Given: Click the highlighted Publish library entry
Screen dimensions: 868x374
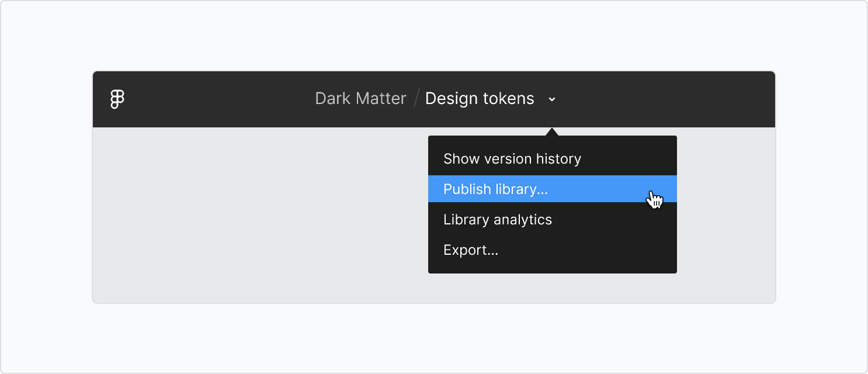Looking at the screenshot, I should click(495, 189).
